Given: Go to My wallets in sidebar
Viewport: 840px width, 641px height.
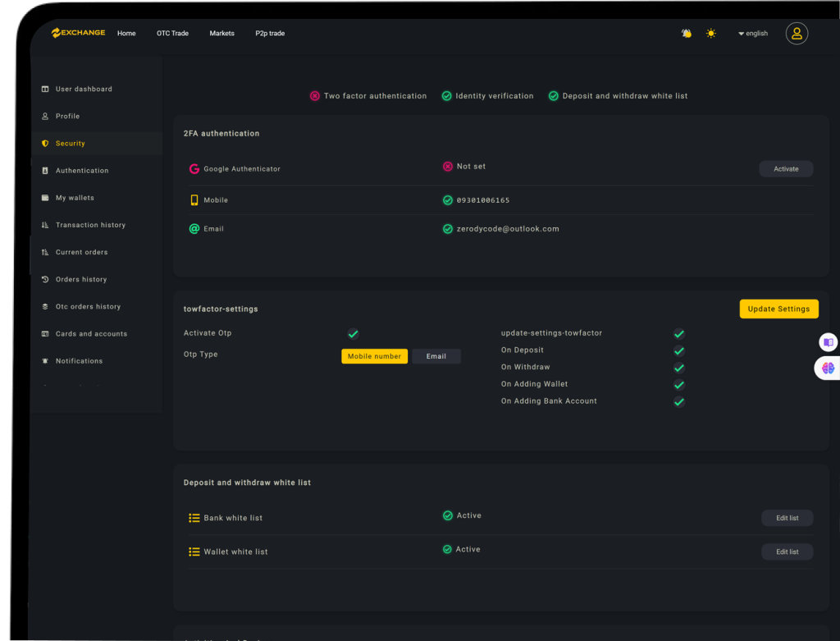Looking at the screenshot, I should pos(75,198).
